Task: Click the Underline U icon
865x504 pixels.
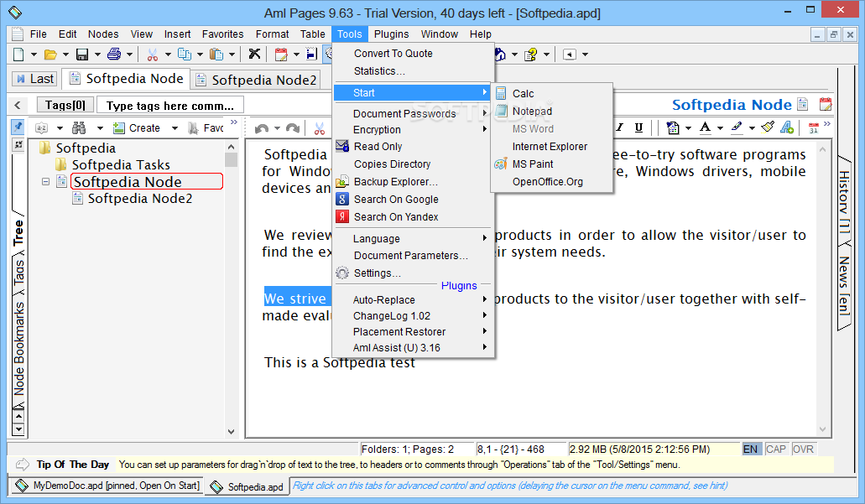Action: 638,128
